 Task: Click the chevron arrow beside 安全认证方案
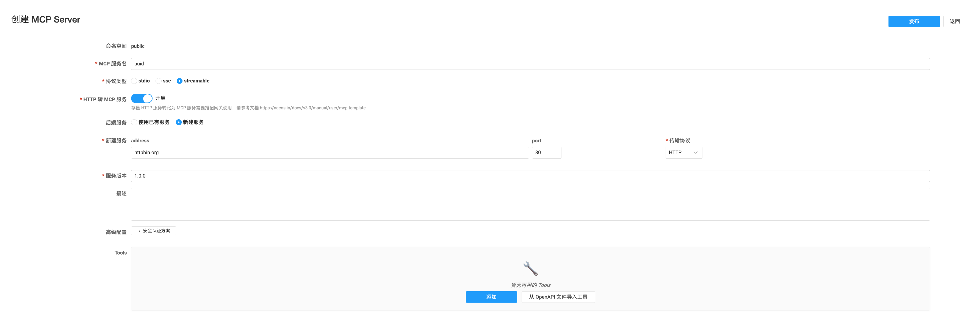(x=140, y=231)
